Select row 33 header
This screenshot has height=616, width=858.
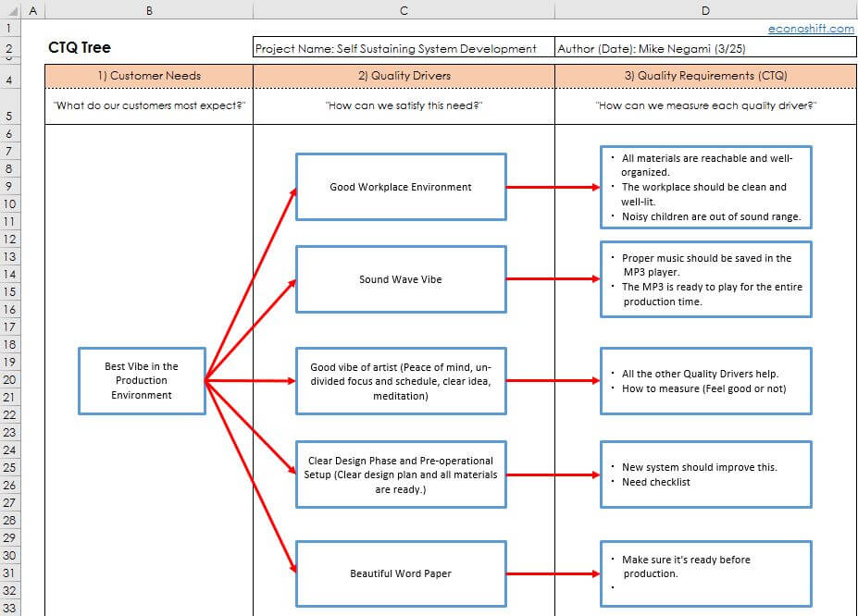(x=10, y=608)
